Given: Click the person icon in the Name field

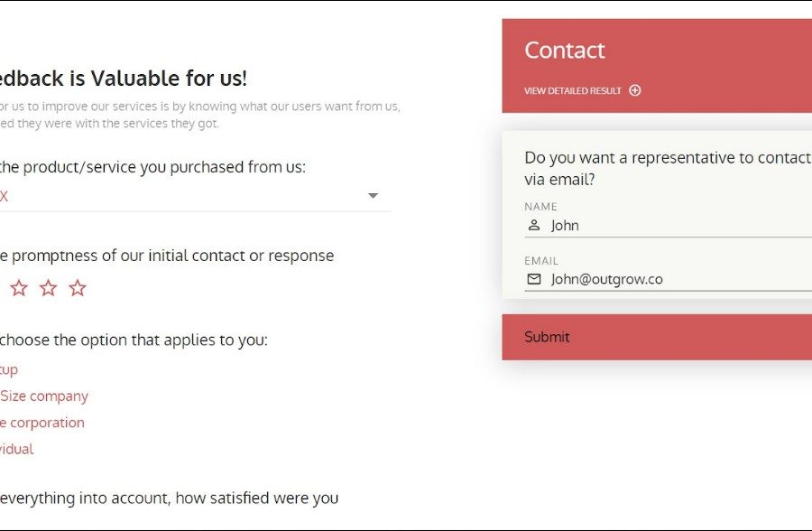Looking at the screenshot, I should 533,226.
